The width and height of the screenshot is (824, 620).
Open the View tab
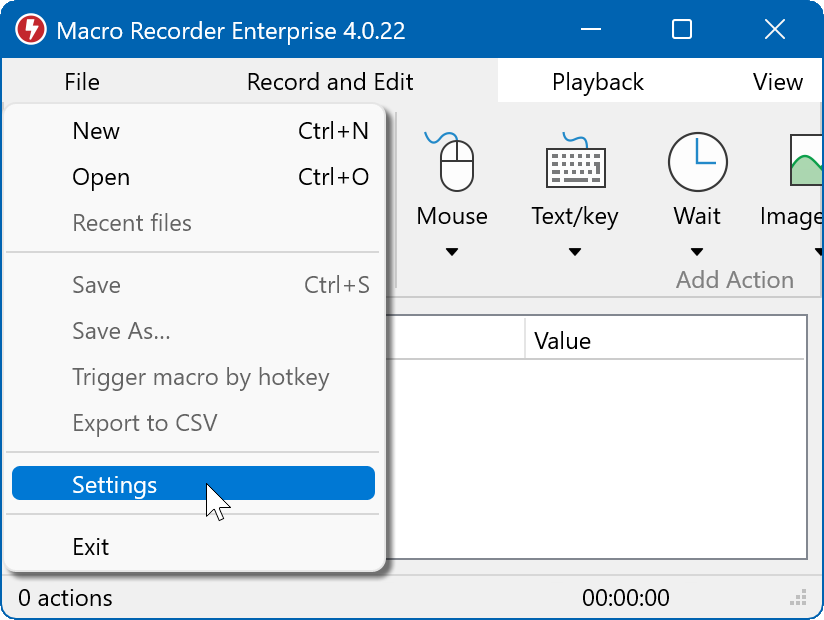coord(778,82)
